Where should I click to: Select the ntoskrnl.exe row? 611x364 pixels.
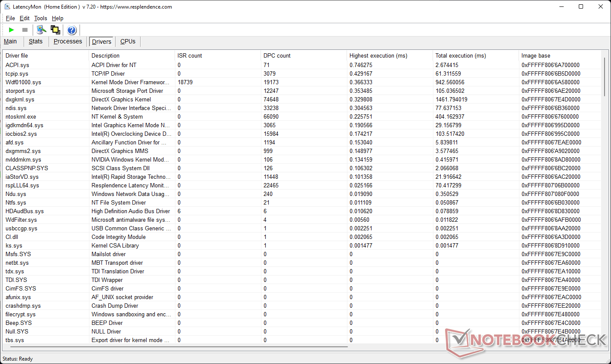(302, 116)
